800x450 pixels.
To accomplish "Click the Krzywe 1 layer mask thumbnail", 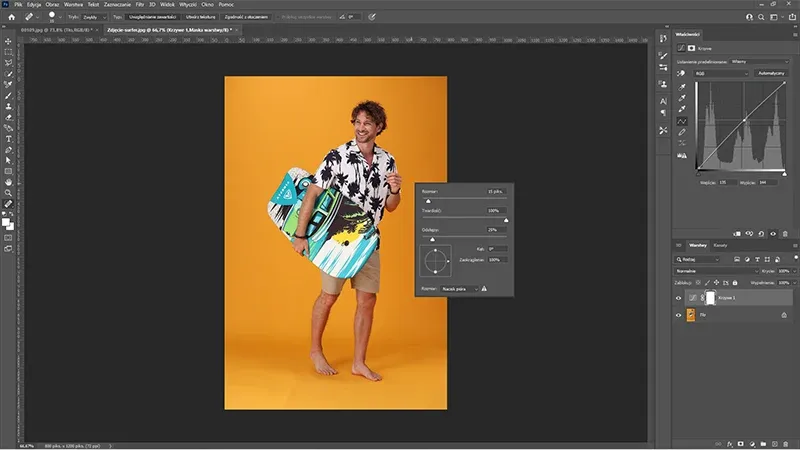I will click(x=710, y=298).
